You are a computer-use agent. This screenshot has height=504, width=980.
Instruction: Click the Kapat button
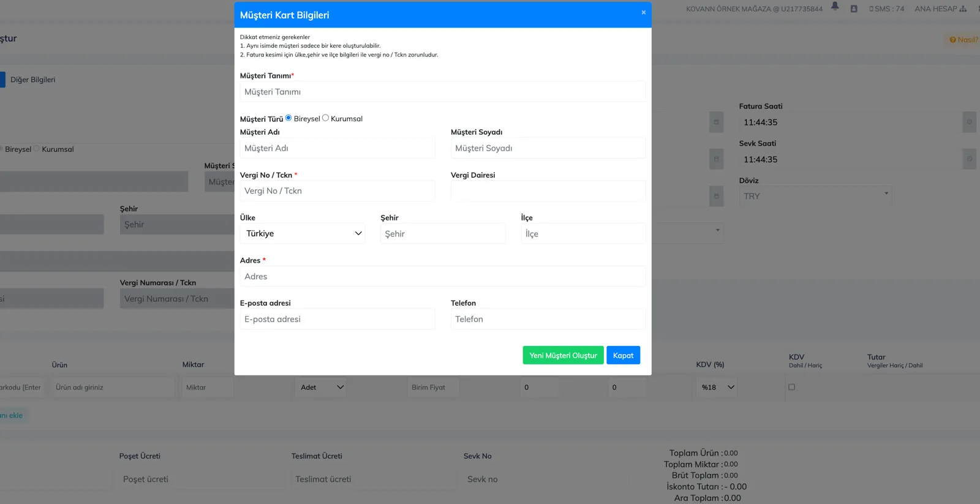coord(623,355)
